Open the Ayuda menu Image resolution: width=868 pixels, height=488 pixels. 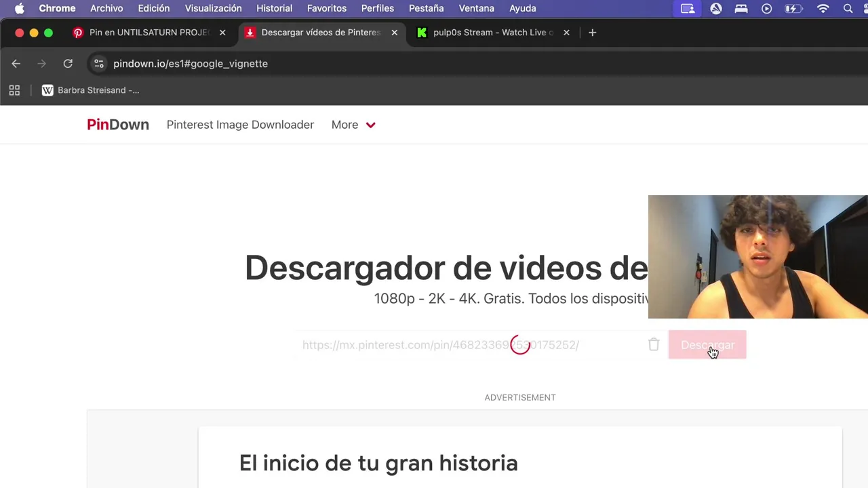click(x=523, y=8)
